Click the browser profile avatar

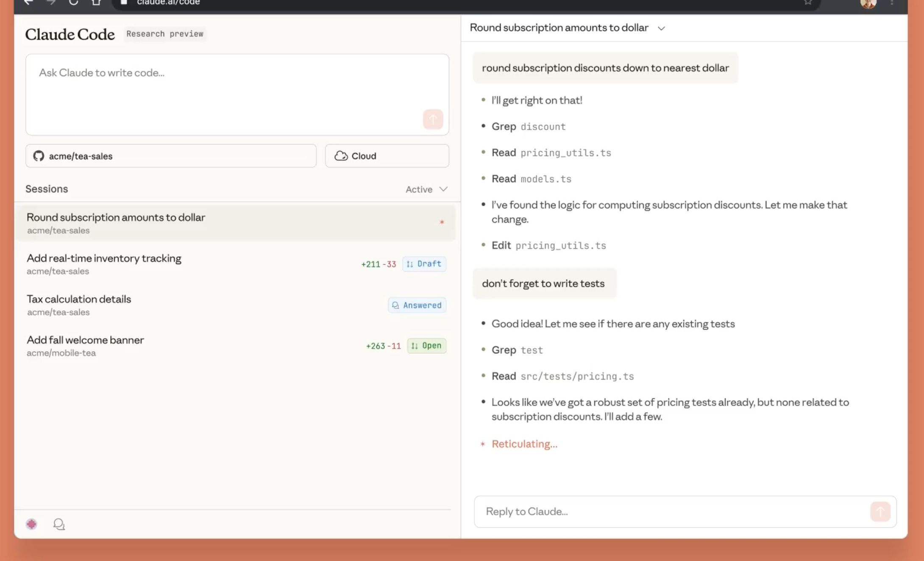pos(868,3)
